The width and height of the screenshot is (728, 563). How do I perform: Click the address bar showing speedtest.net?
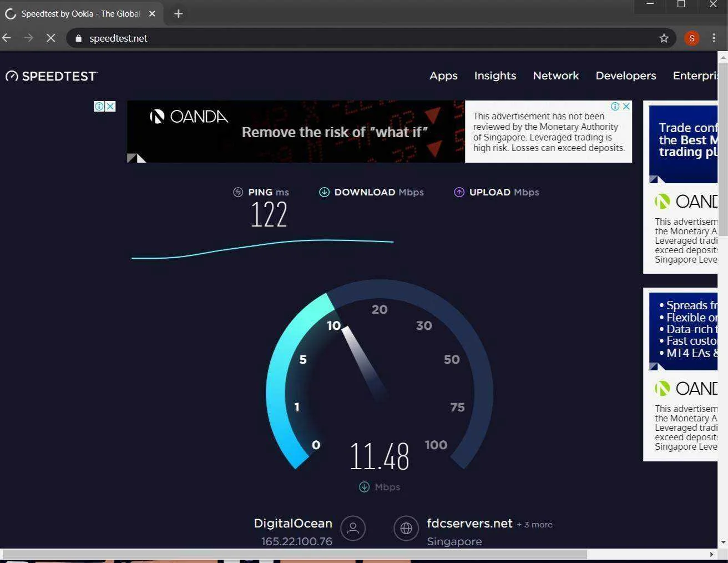[371, 38]
